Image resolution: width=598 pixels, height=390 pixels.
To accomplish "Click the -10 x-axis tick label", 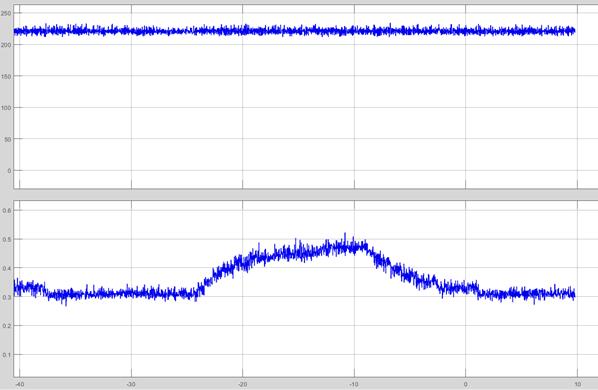I will 354,384.
